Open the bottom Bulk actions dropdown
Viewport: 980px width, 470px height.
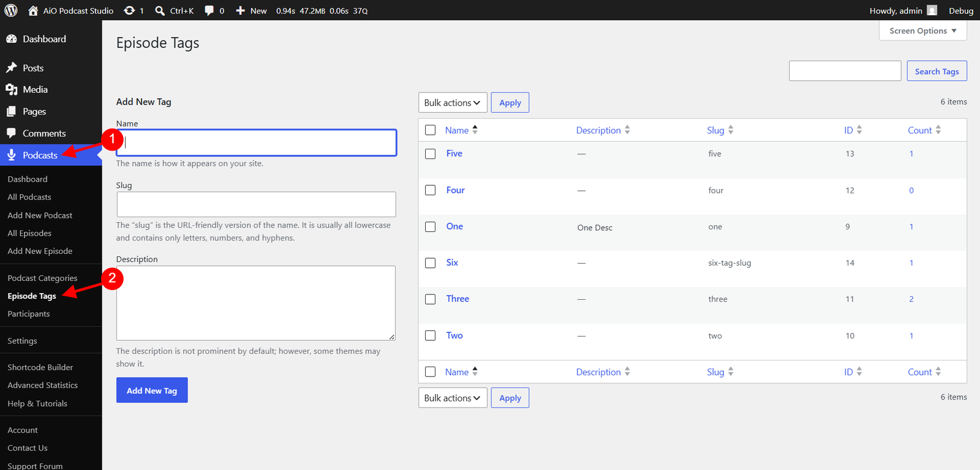point(453,398)
